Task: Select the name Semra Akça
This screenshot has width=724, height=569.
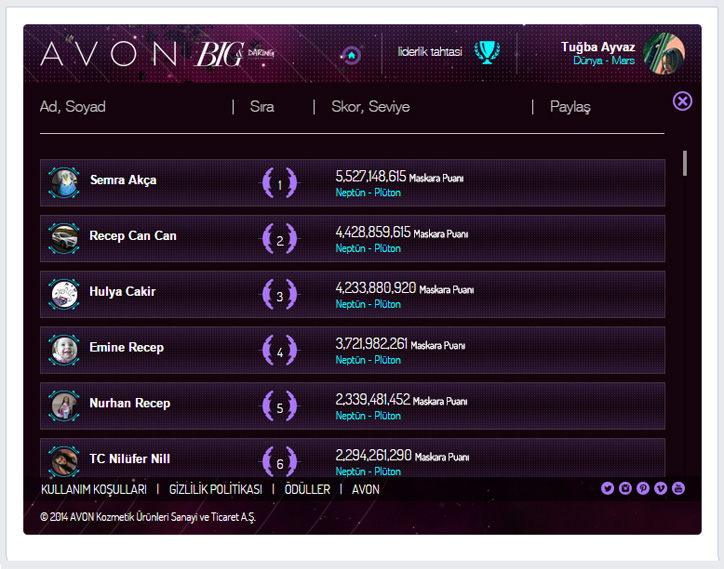Action: (123, 180)
